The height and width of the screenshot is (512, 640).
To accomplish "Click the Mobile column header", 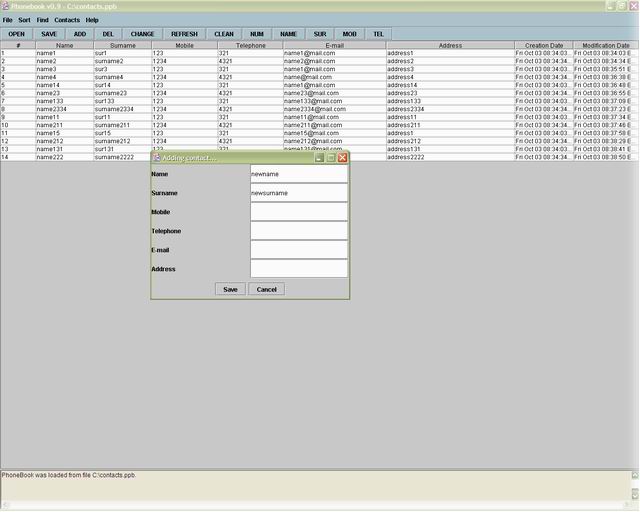I will 184,45.
